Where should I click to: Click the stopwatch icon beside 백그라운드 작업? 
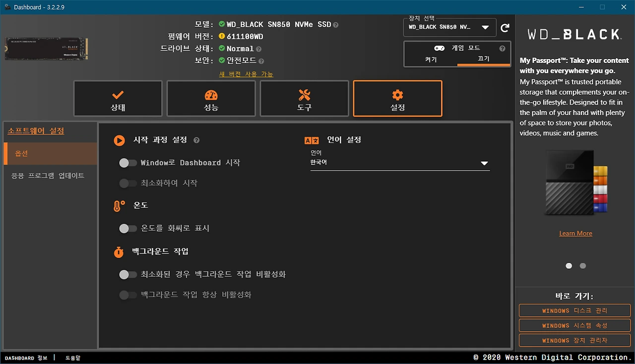point(118,252)
